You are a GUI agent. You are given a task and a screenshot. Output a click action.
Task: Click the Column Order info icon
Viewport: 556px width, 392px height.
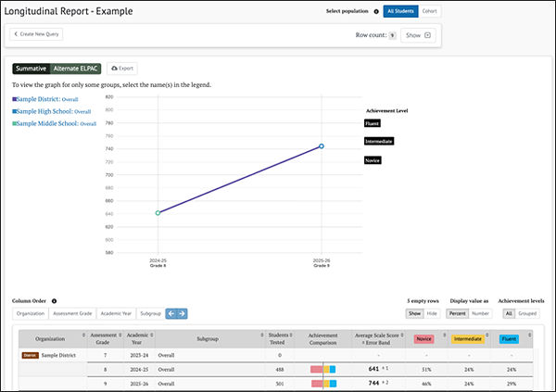(55, 301)
